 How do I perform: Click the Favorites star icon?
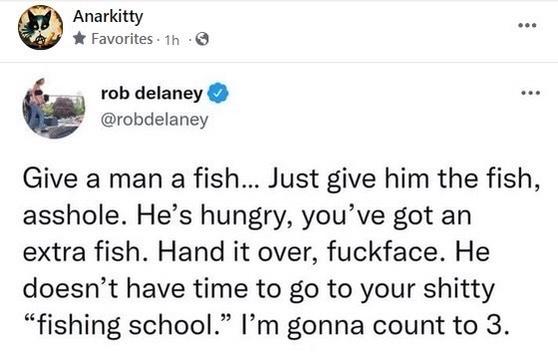point(79,38)
